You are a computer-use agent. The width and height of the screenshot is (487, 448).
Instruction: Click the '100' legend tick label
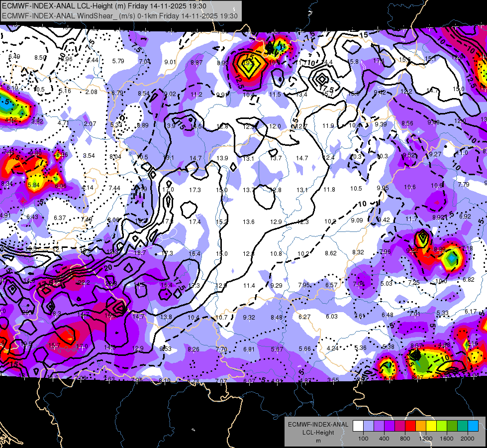click(363, 439)
